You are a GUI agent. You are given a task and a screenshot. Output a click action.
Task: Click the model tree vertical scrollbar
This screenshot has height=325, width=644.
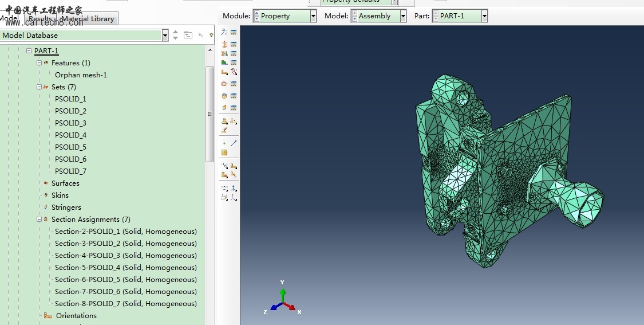tap(210, 115)
